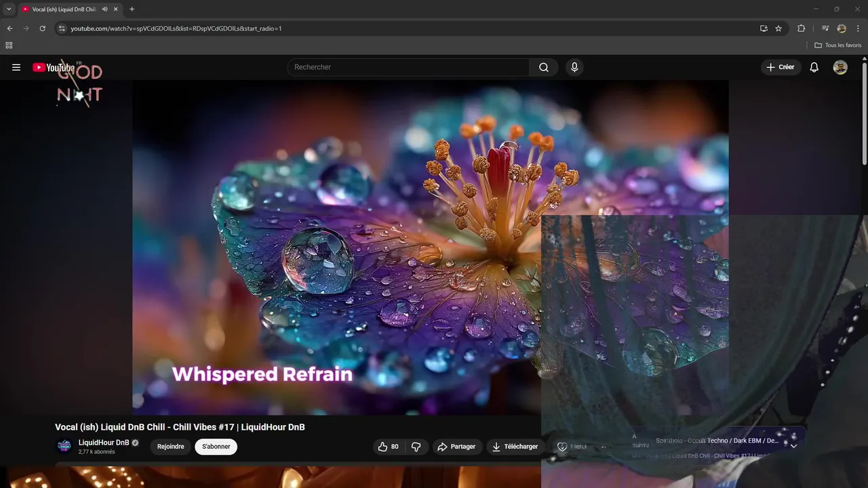Open the Tous les favoris bookmarks folder
The height and width of the screenshot is (488, 868).
837,45
